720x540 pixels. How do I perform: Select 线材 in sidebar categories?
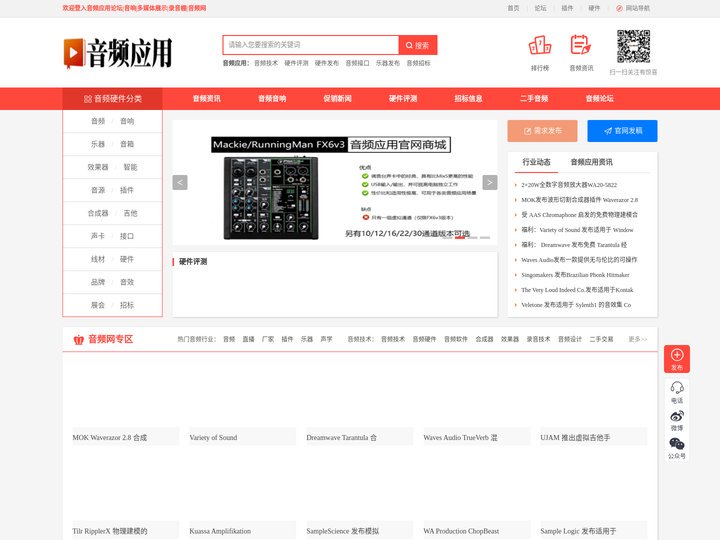[98, 259]
